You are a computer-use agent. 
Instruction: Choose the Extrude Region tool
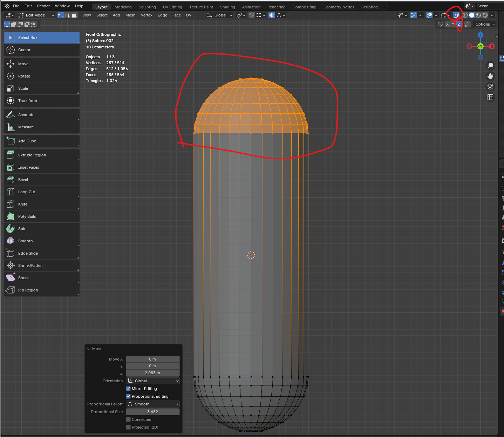point(32,155)
